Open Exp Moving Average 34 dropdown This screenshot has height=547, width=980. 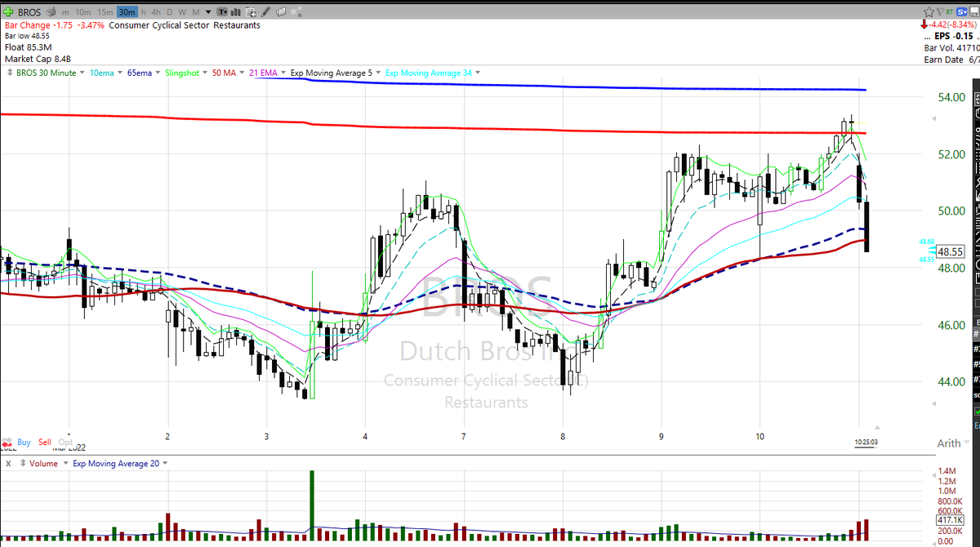479,73
